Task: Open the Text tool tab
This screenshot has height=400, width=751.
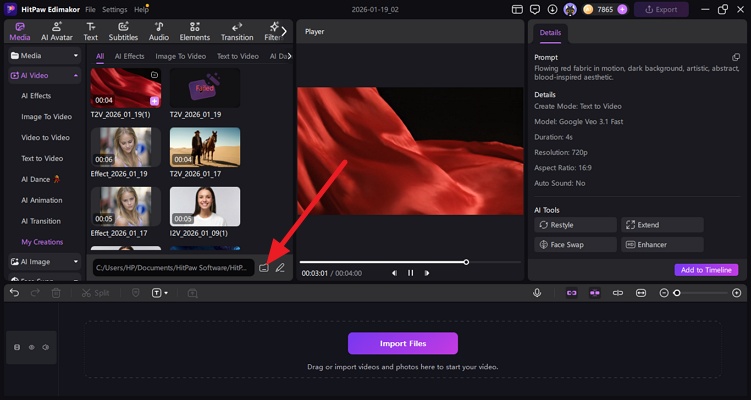Action: 91,32
